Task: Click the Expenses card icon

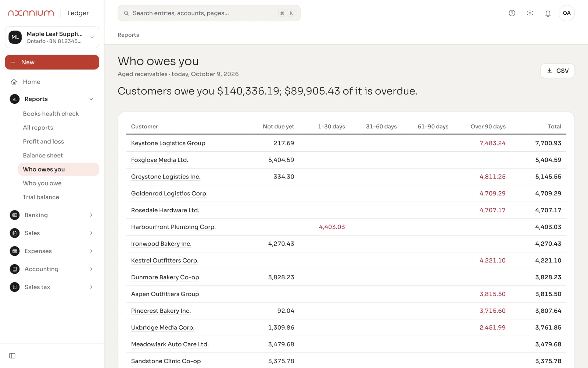Action: 15,251
